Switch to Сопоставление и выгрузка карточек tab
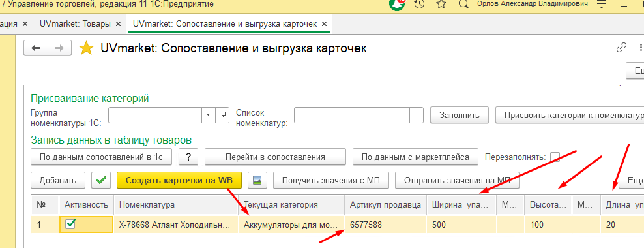This screenshot has height=248, width=644. click(x=225, y=24)
